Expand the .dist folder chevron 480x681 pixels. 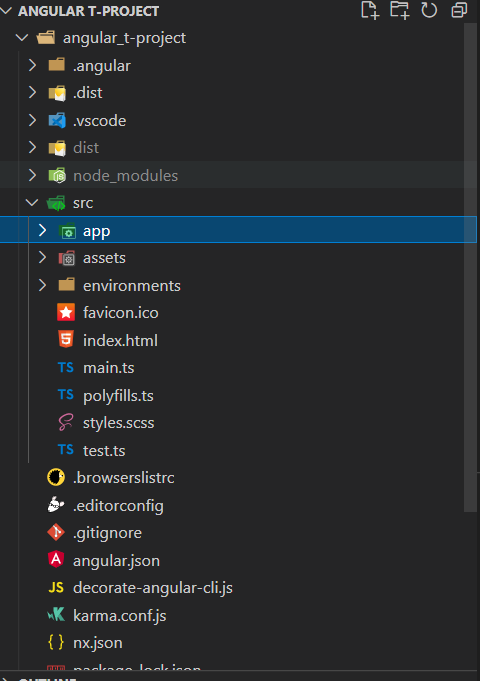(32, 93)
